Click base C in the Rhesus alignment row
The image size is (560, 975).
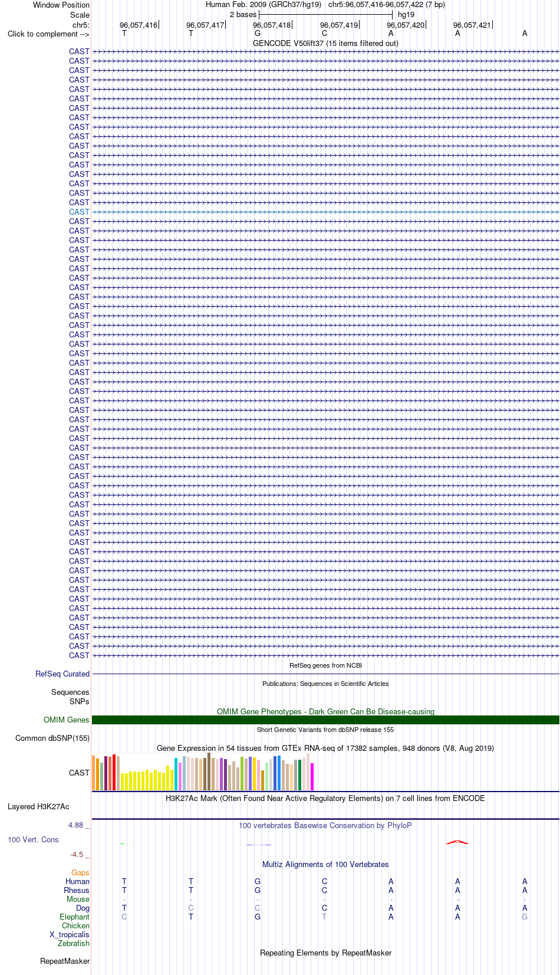324,890
